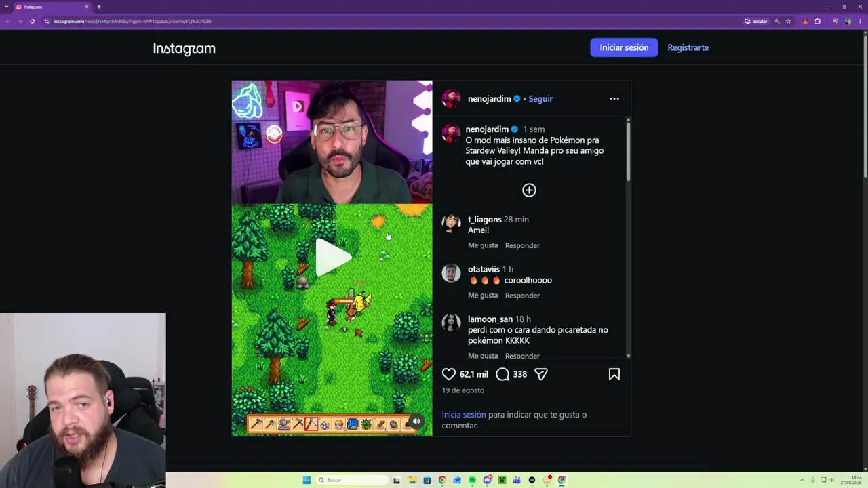
Task: Click the comments panel scrollbar
Action: coord(629,150)
